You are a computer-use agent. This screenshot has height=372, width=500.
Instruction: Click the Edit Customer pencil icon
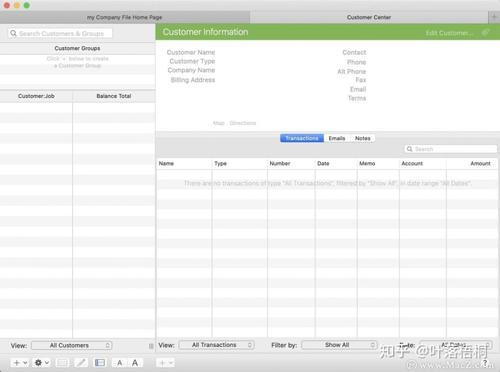(485, 32)
